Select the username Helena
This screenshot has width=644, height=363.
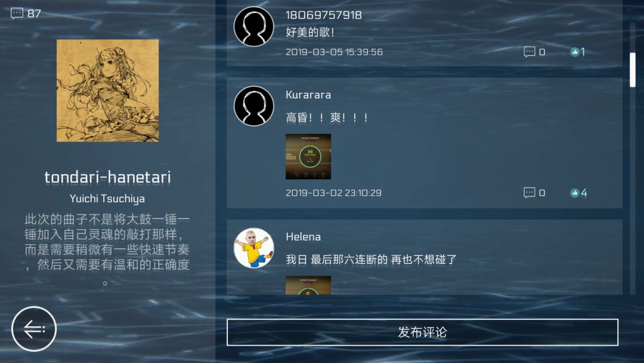tap(304, 237)
